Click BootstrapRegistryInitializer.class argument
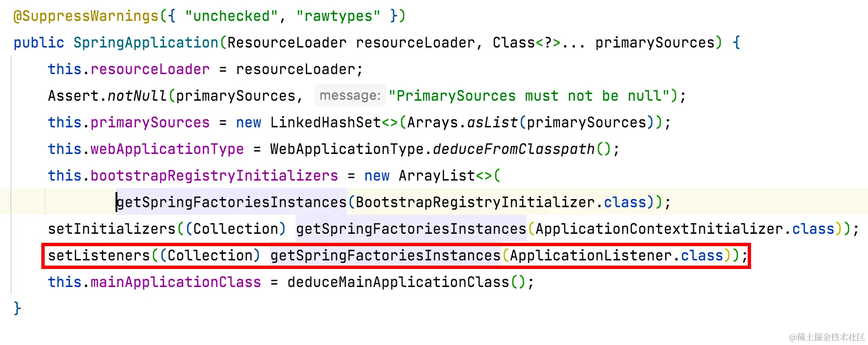The width and height of the screenshot is (868, 345). 501,202
